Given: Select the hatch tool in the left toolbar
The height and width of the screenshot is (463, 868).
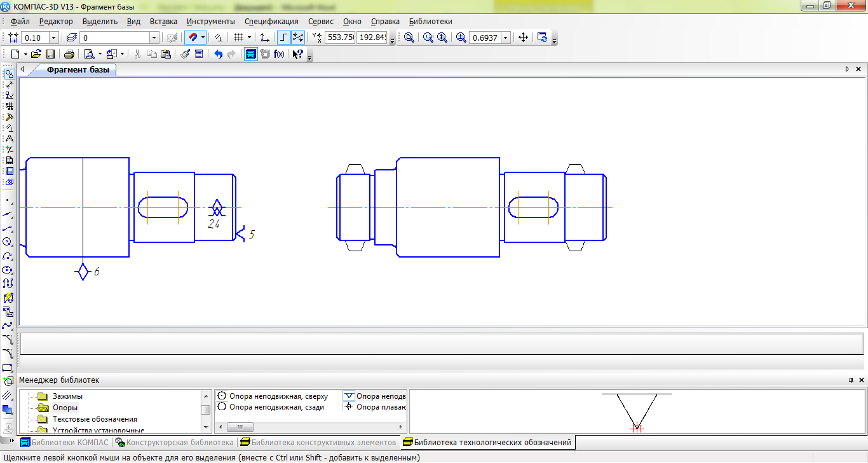Looking at the screenshot, I should 8,396.
